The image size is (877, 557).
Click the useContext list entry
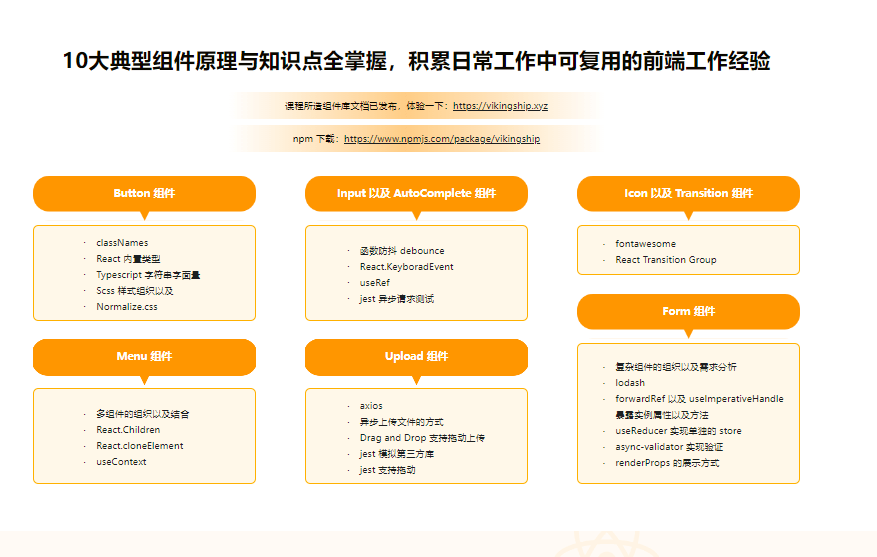121,462
